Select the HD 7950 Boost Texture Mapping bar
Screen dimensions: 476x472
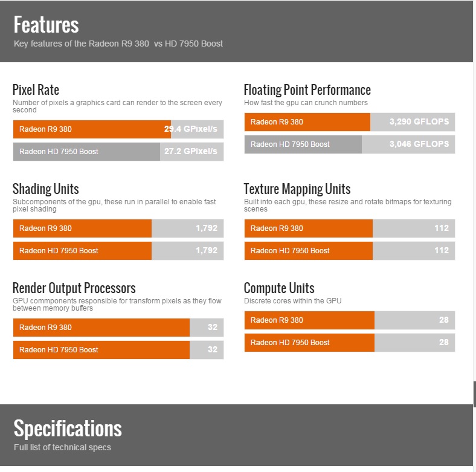click(349, 251)
